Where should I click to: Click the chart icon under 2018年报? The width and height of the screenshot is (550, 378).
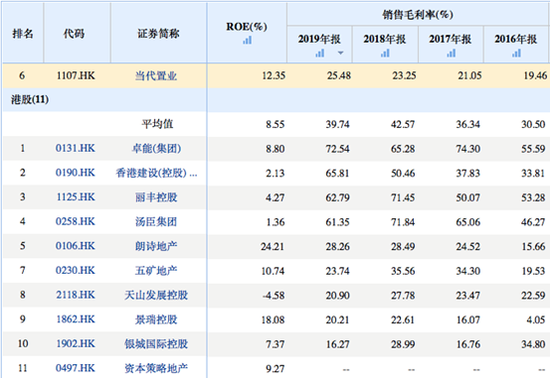click(385, 53)
